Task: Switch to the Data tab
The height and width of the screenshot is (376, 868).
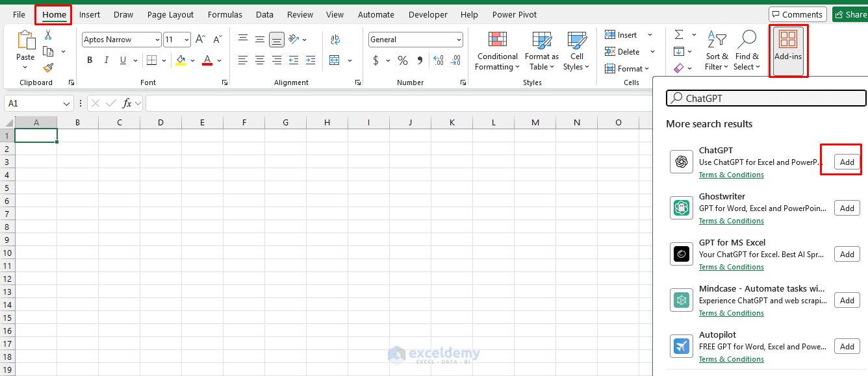Action: tap(264, 14)
